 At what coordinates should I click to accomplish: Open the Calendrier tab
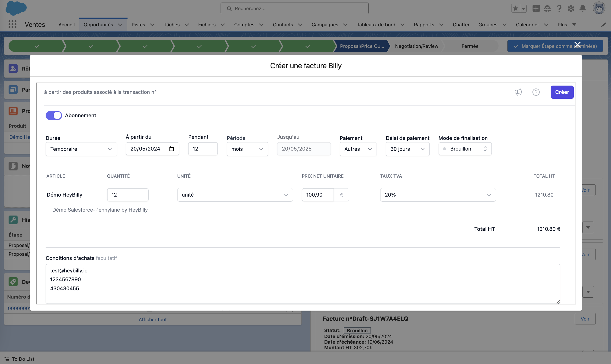tap(527, 25)
